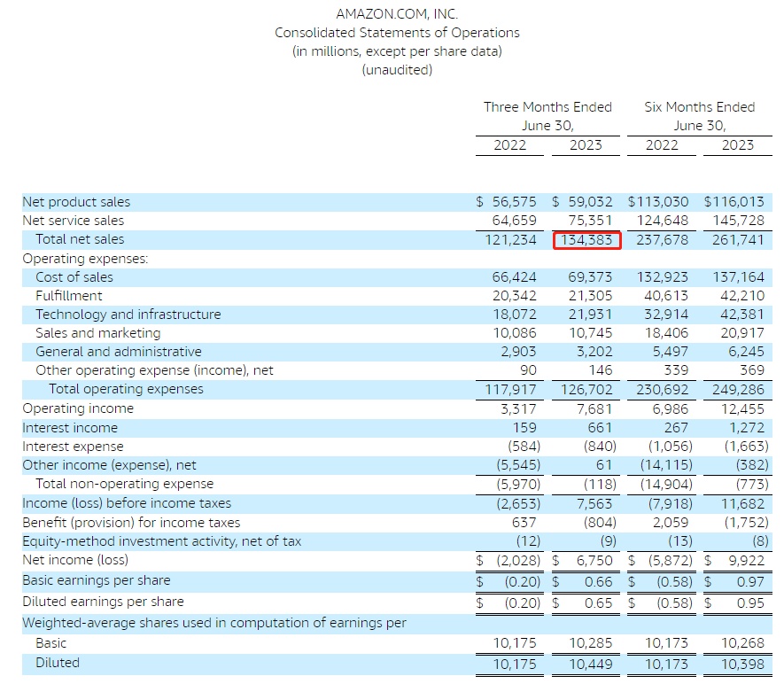Click the Diluted earnings per share label

(x=103, y=602)
